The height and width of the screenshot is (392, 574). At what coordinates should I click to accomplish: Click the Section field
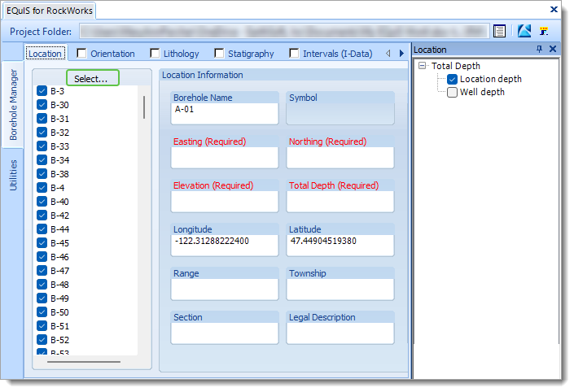(225, 333)
